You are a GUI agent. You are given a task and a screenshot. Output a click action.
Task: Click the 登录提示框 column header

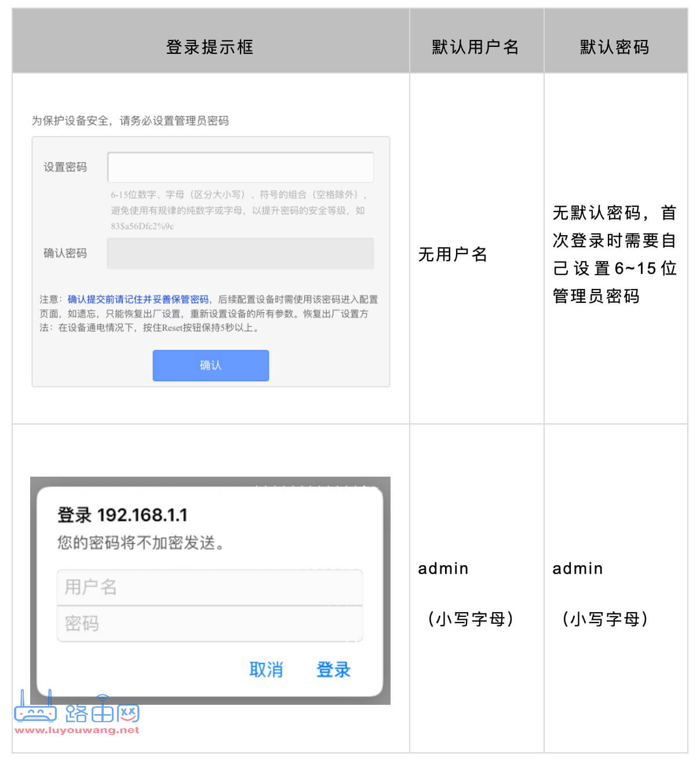point(210,46)
